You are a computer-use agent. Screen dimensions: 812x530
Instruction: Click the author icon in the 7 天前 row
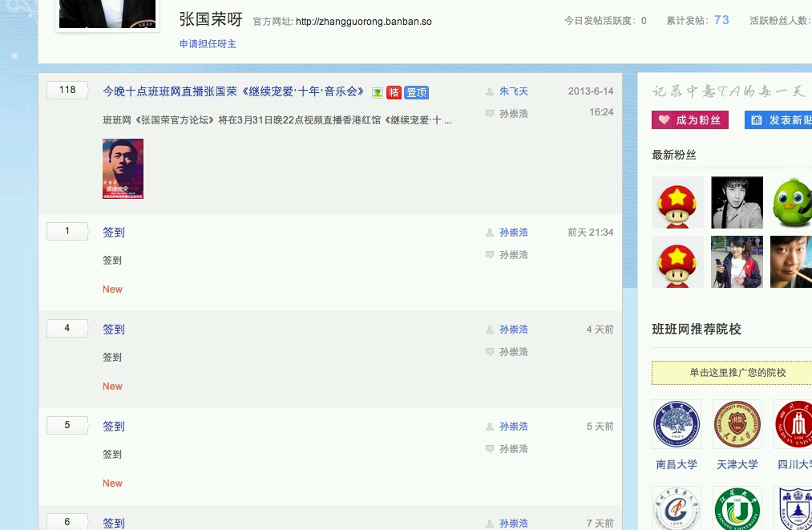coord(490,524)
